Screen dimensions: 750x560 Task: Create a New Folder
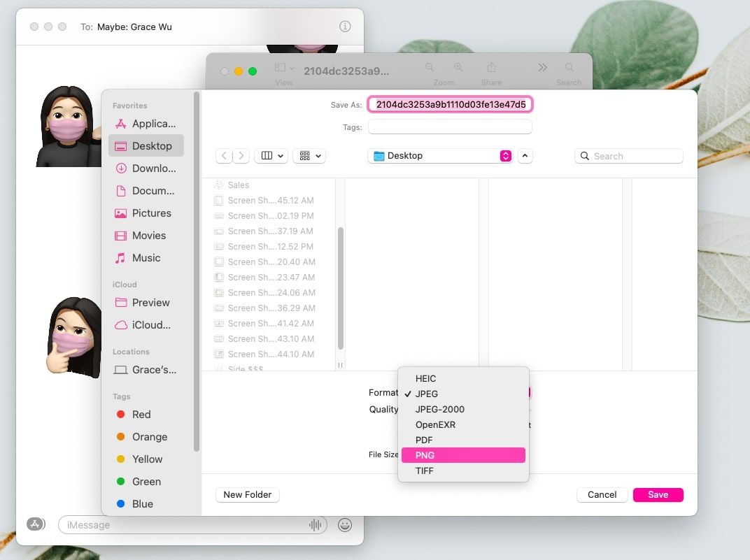tap(247, 494)
